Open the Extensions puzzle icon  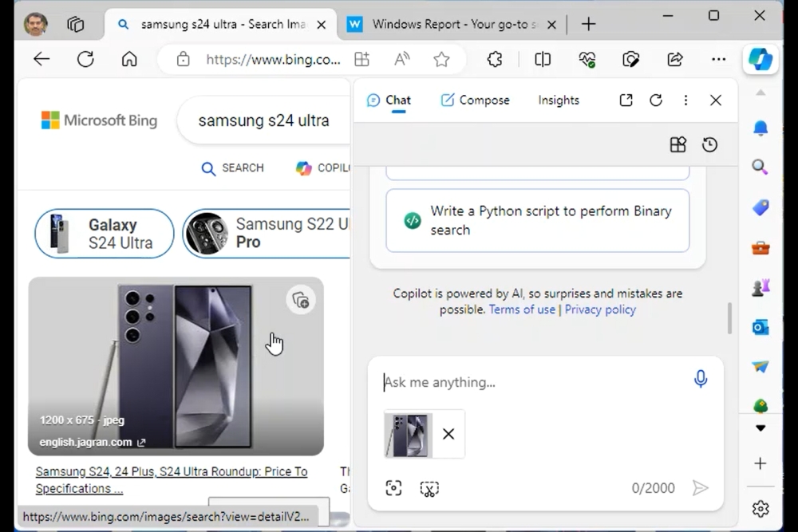tap(495, 60)
